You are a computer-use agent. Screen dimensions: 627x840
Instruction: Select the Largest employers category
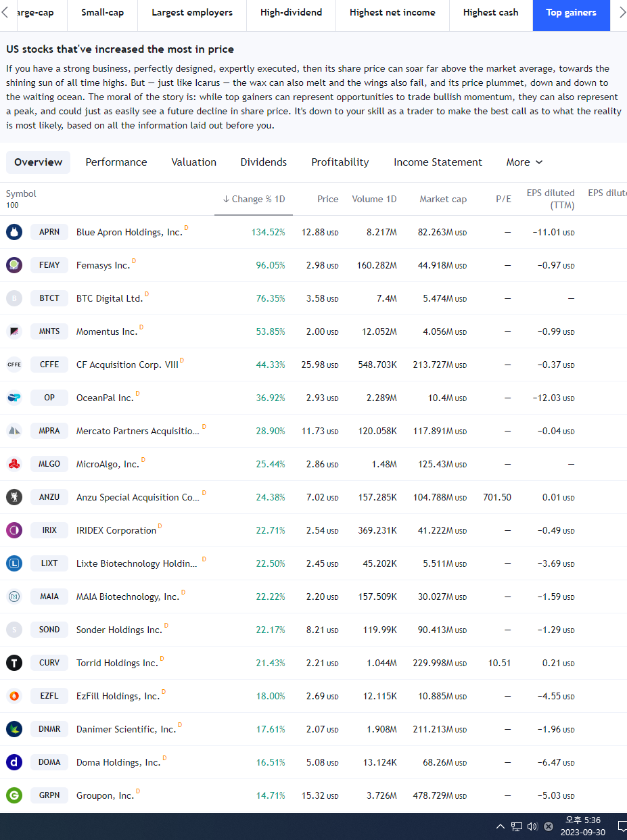(x=192, y=13)
